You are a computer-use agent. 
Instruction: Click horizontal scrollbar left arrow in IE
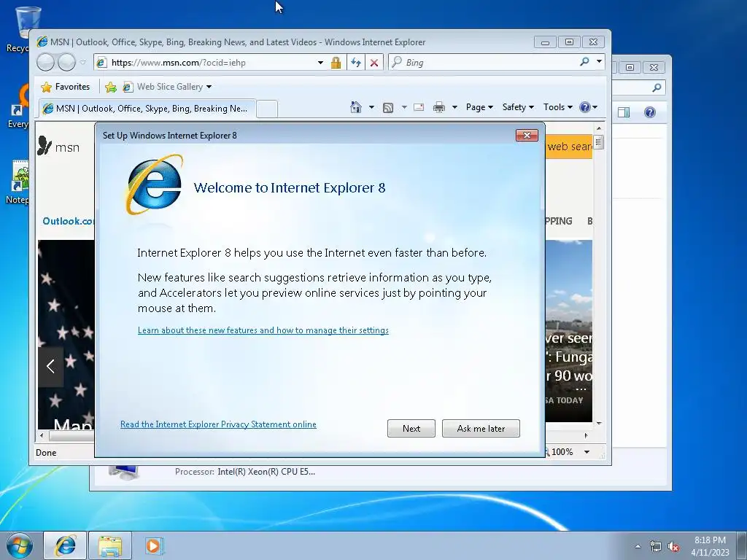[42, 435]
